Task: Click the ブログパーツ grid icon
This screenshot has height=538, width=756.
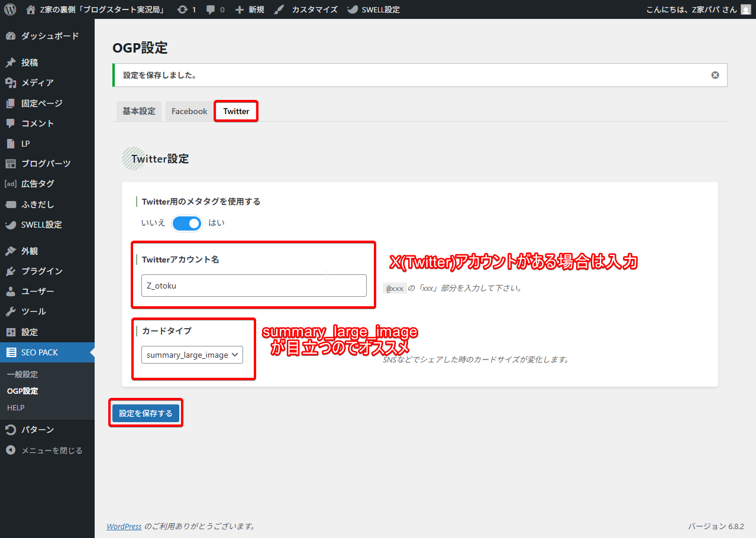Action: pos(11,164)
